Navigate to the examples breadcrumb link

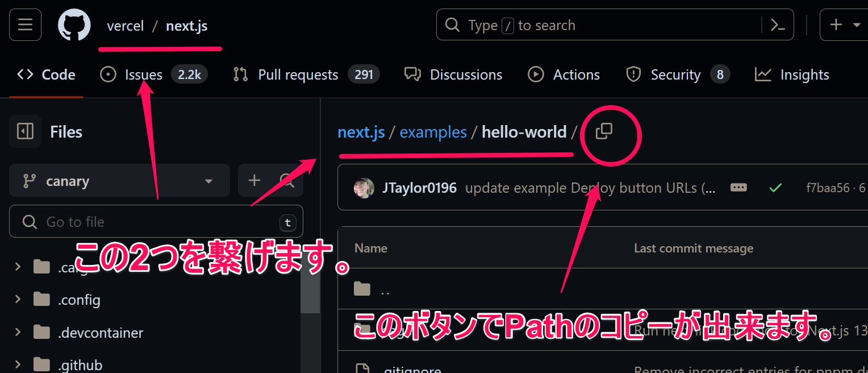point(433,131)
